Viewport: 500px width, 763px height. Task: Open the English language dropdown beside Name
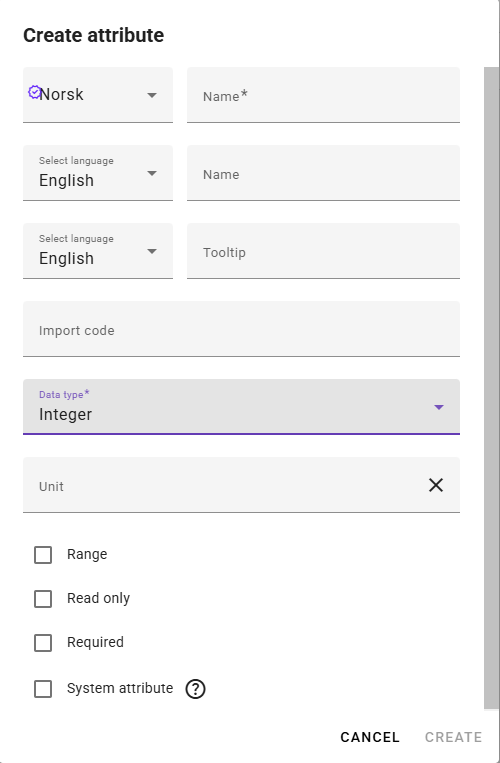click(x=98, y=173)
